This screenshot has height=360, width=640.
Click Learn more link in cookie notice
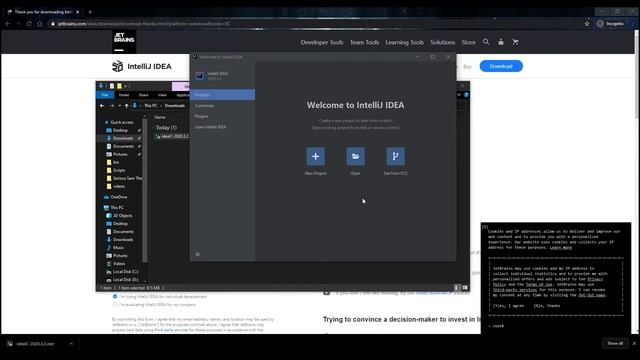point(560,247)
